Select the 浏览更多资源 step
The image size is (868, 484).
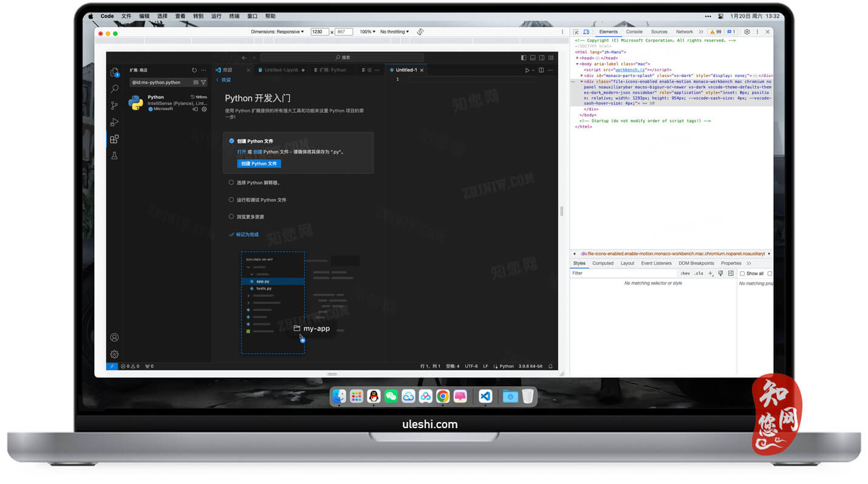(x=247, y=216)
